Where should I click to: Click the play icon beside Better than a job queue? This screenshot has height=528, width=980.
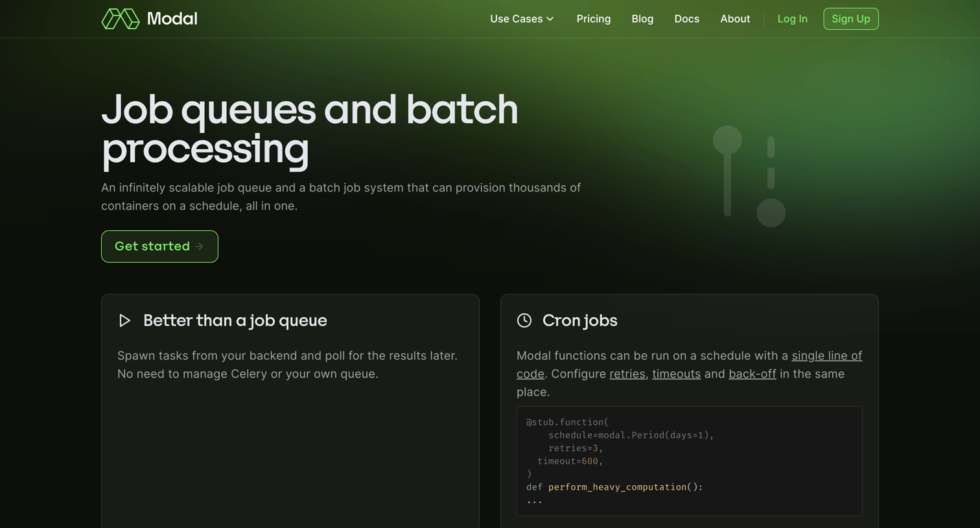point(124,320)
